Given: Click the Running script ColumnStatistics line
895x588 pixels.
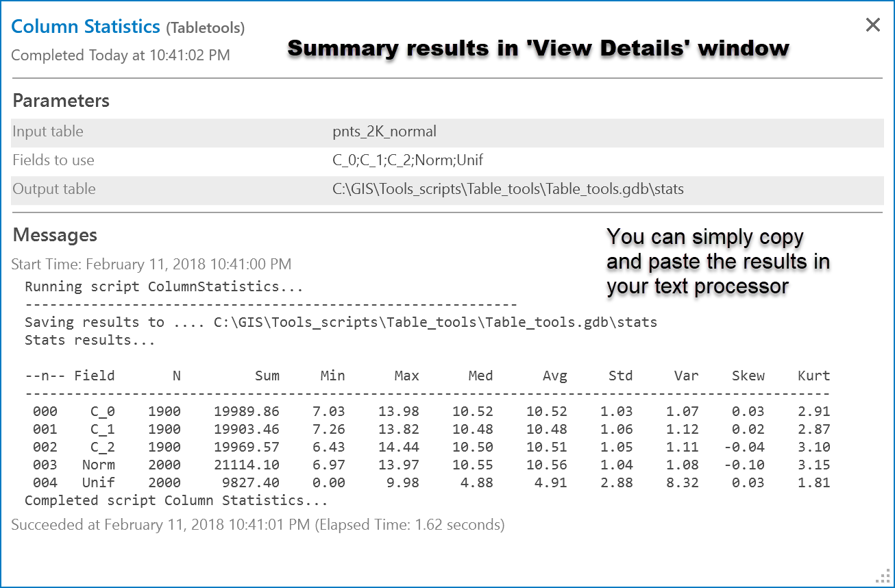Looking at the screenshot, I should tap(164, 286).
